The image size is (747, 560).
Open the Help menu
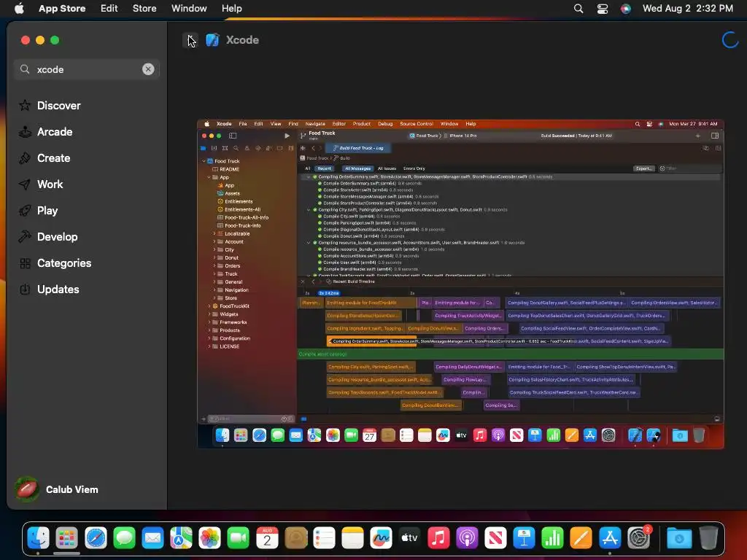[231, 8]
